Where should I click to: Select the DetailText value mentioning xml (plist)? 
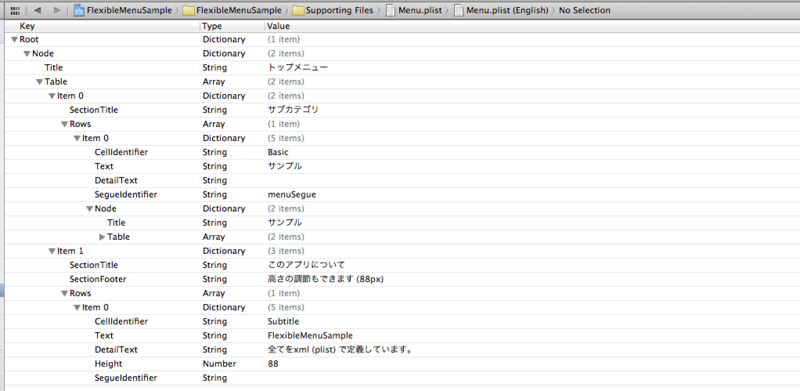[x=340, y=350]
